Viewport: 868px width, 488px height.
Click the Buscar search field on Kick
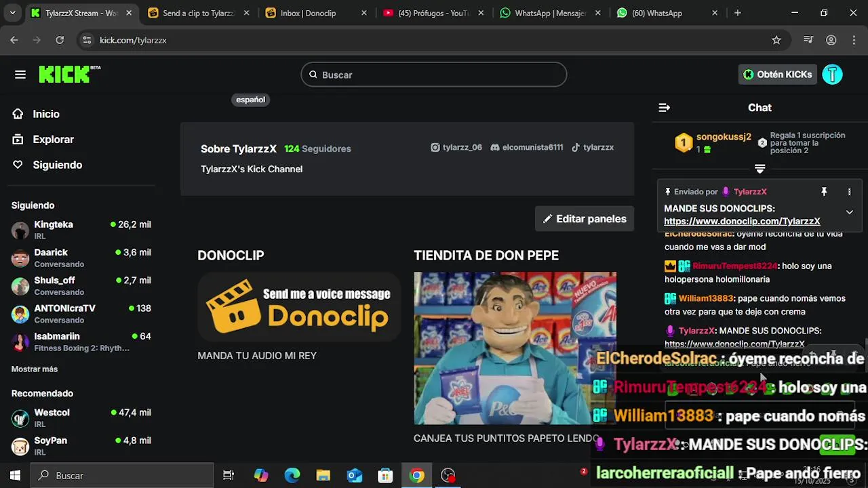pyautogui.click(x=434, y=75)
